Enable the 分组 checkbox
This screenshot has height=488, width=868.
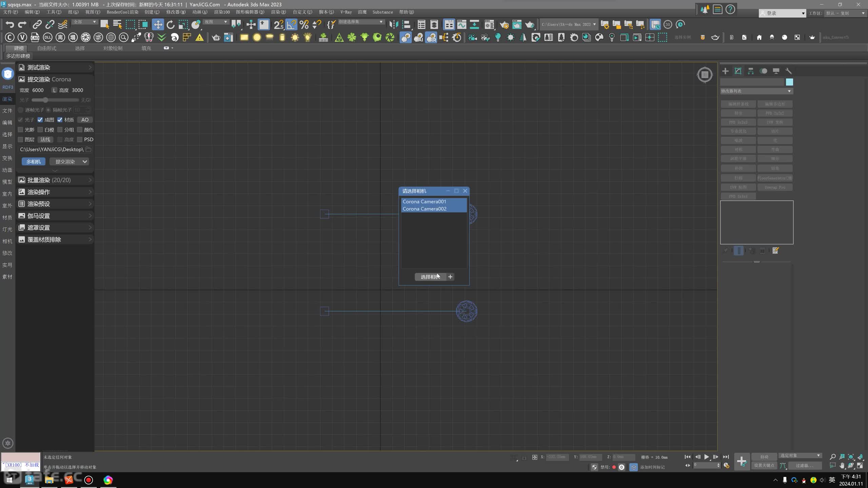point(60,129)
